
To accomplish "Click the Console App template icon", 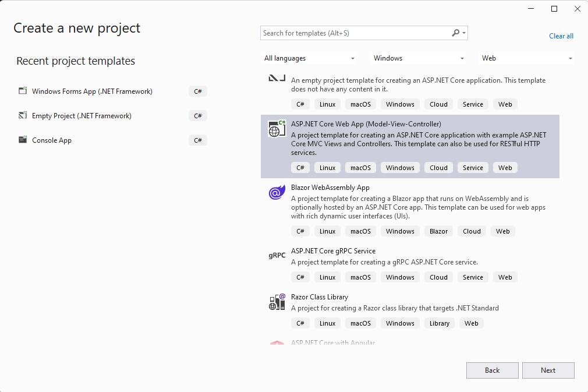I will [x=23, y=140].
